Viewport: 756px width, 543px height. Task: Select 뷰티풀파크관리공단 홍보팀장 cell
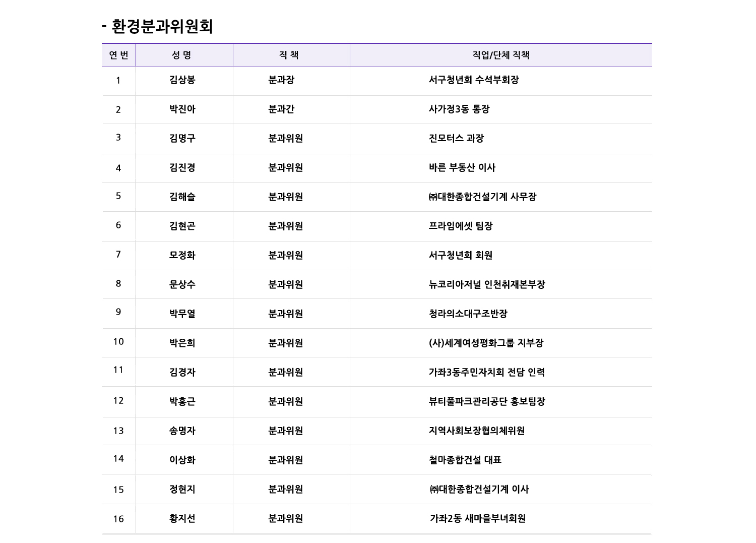pos(486,401)
